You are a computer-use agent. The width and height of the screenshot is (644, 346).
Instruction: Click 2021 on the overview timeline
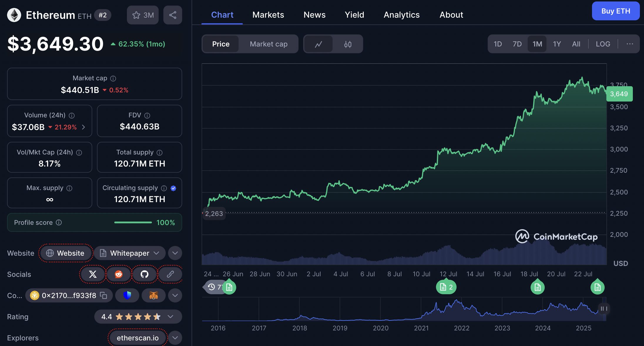pyautogui.click(x=421, y=328)
